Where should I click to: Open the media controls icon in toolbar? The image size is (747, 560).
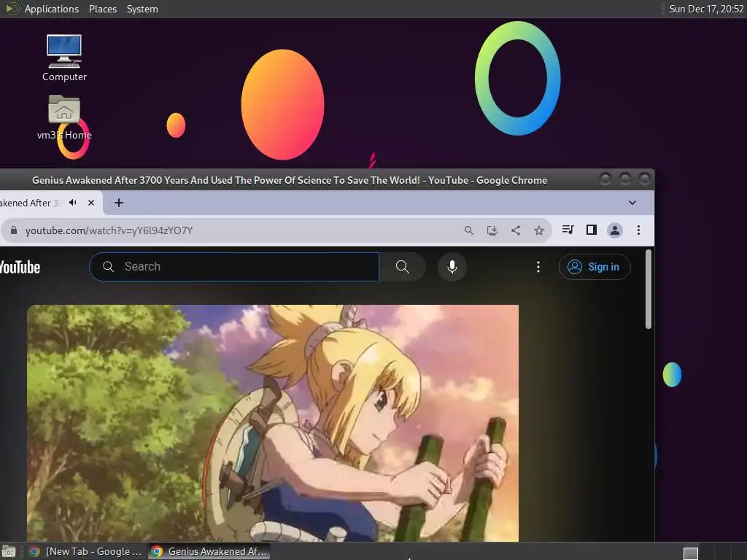point(568,230)
